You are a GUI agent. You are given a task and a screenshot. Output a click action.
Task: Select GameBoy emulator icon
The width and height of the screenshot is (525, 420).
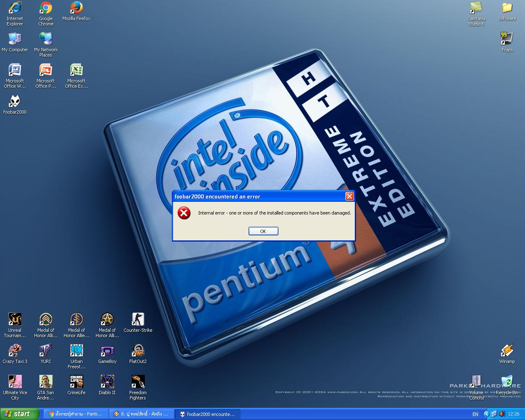tap(107, 354)
